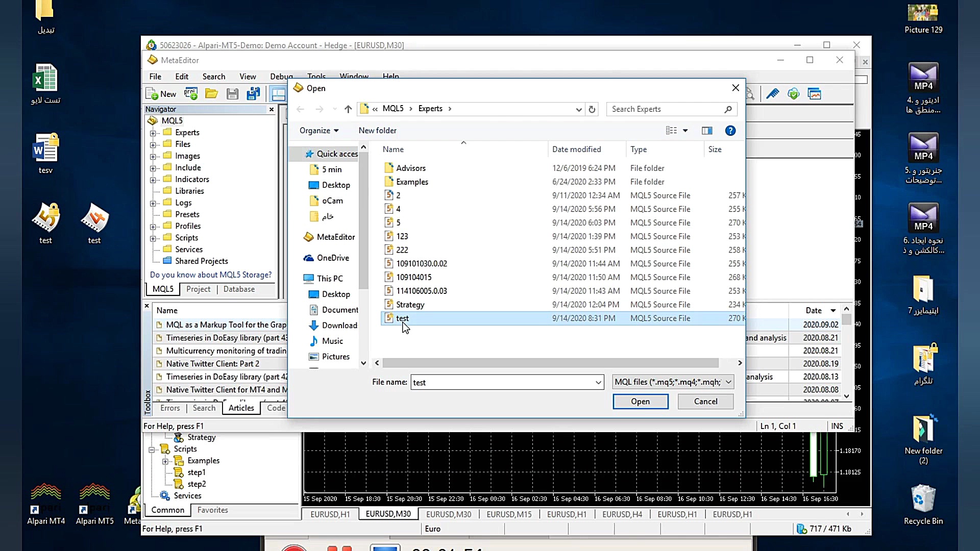Expand the Experts folder in Navigator
The width and height of the screenshot is (980, 551).
[x=153, y=133]
